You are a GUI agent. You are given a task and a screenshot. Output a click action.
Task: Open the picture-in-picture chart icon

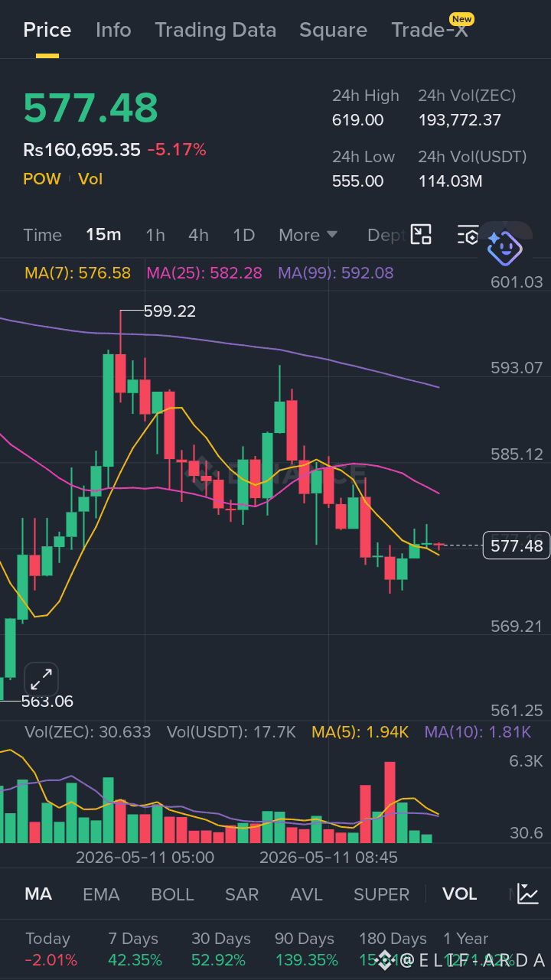coord(421,235)
